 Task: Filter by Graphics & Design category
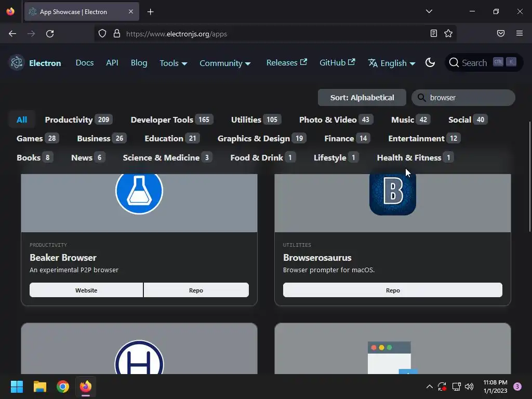tap(262, 138)
